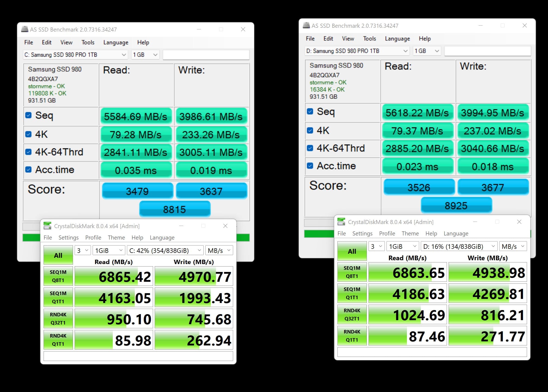Uncheck 4K-64Thrd test in right AS SSD window
This screenshot has width=548, height=392.
tap(310, 148)
